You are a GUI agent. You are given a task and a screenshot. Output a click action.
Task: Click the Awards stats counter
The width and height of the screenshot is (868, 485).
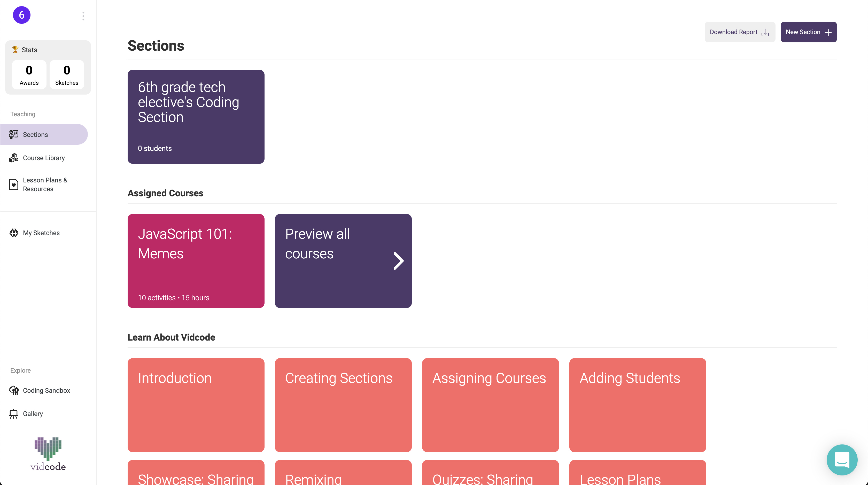coord(29,74)
